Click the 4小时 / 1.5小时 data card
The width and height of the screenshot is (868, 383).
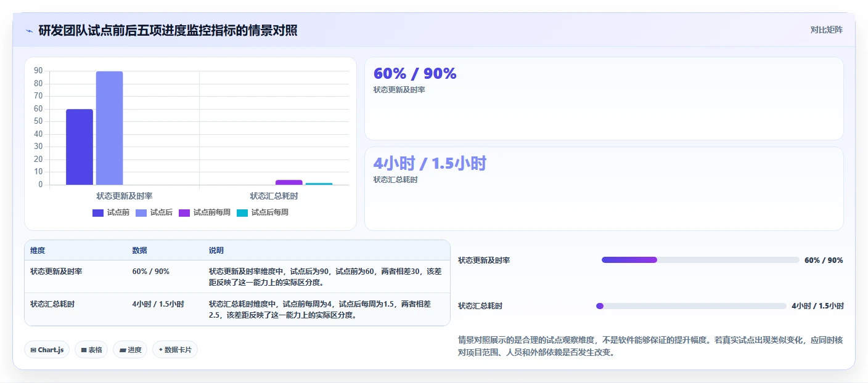[604, 188]
